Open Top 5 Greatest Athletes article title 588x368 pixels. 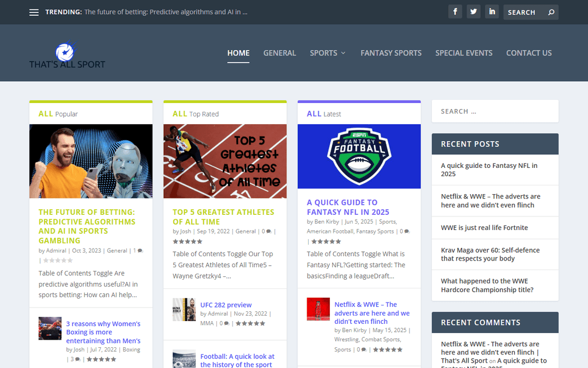(224, 216)
